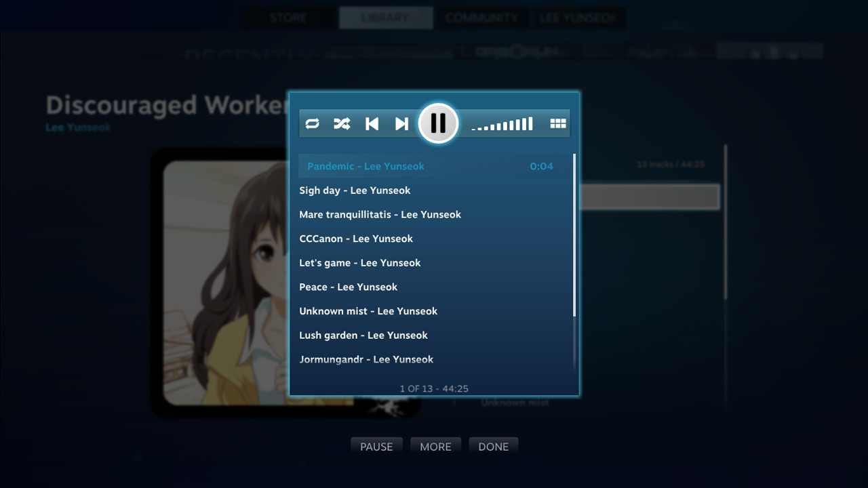Open the STORE tab
Image resolution: width=868 pixels, height=488 pixels.
pyautogui.click(x=288, y=18)
